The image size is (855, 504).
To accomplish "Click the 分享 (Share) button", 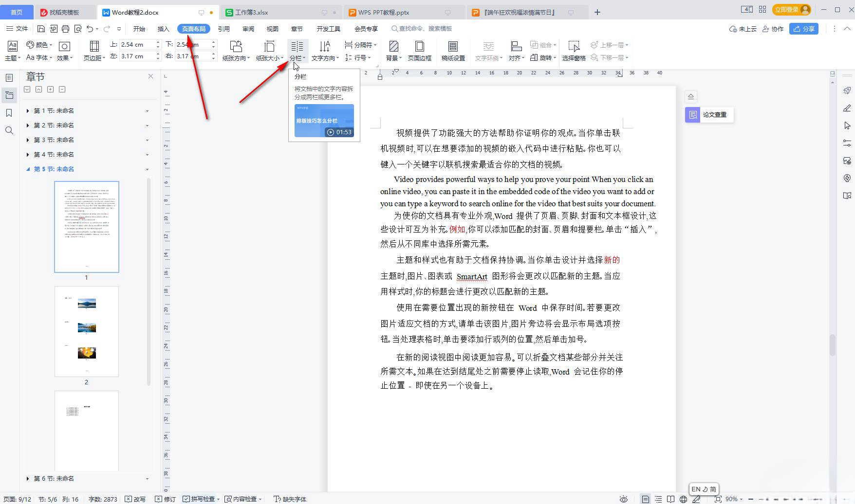I will click(x=804, y=29).
